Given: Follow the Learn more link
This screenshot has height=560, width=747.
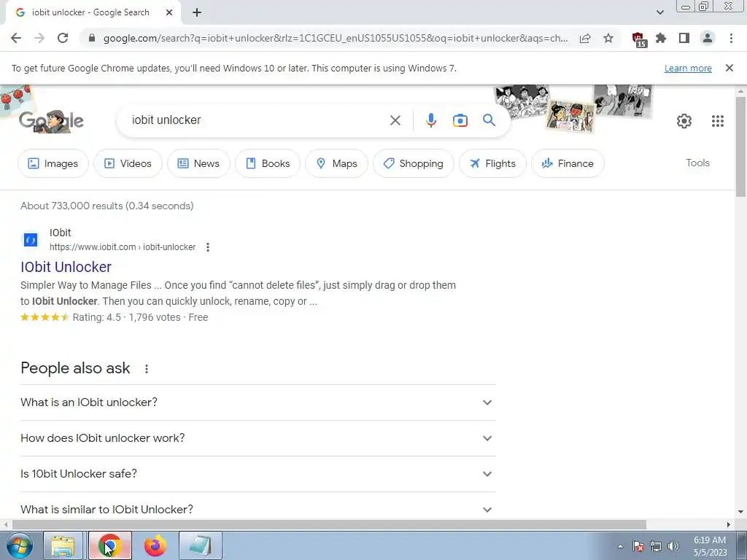Looking at the screenshot, I should [x=688, y=68].
